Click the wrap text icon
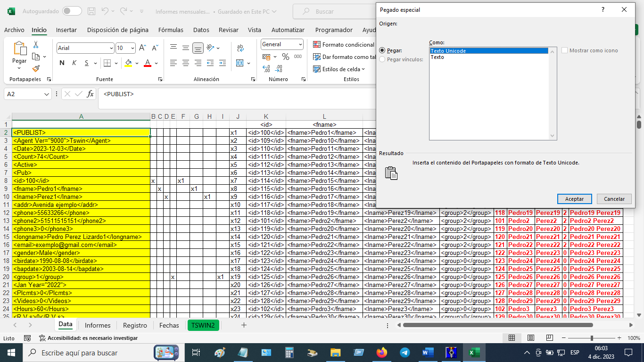The height and width of the screenshot is (362, 644). [240, 48]
